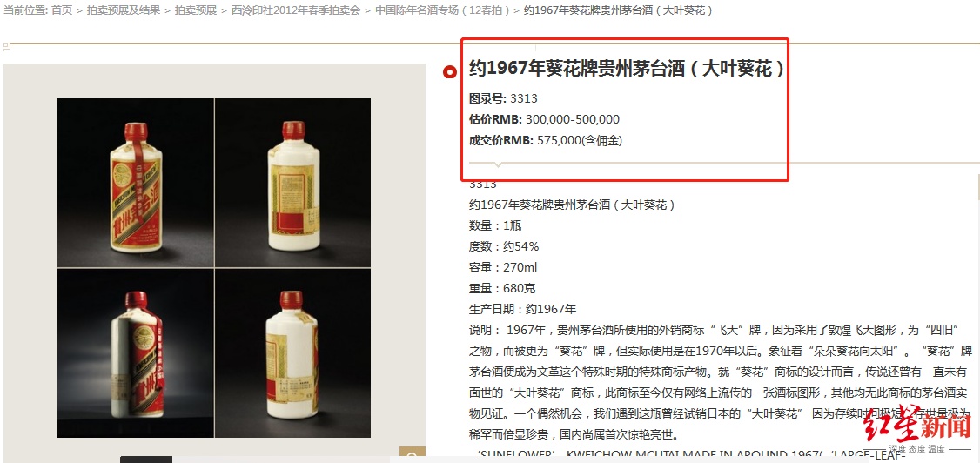Click the magnifier zoom icon below bottle images
The width and height of the screenshot is (980, 463).
pyautogui.click(x=413, y=455)
